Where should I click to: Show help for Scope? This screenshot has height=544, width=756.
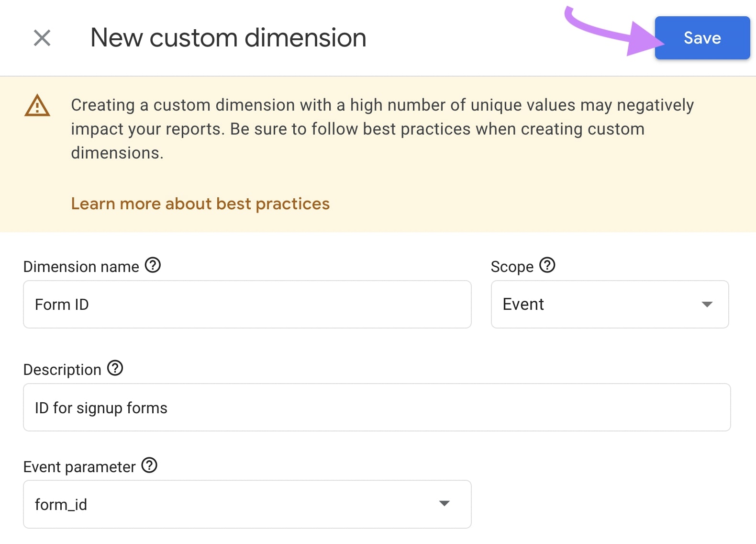[547, 265]
